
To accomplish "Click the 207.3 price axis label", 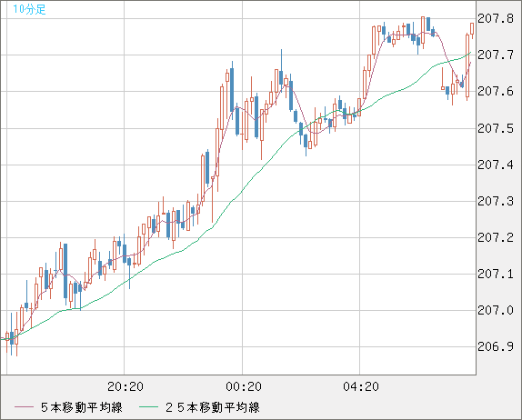I will 496,201.
